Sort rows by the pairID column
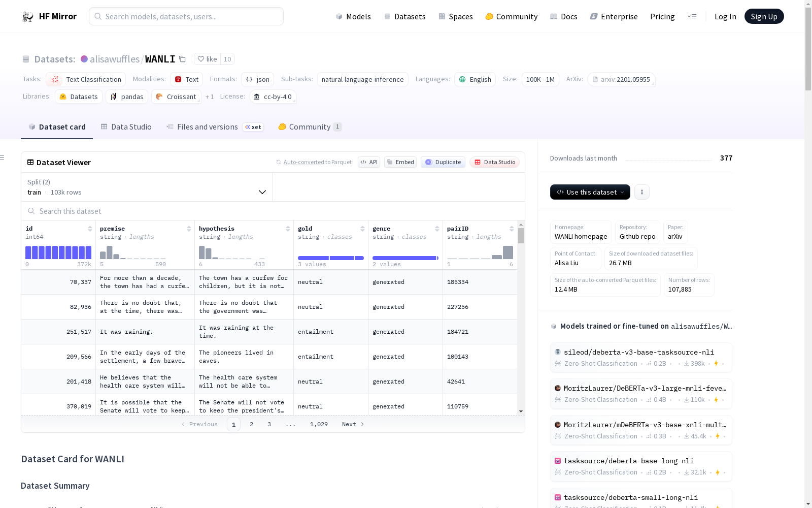The height and width of the screenshot is (508, 812). (512, 229)
